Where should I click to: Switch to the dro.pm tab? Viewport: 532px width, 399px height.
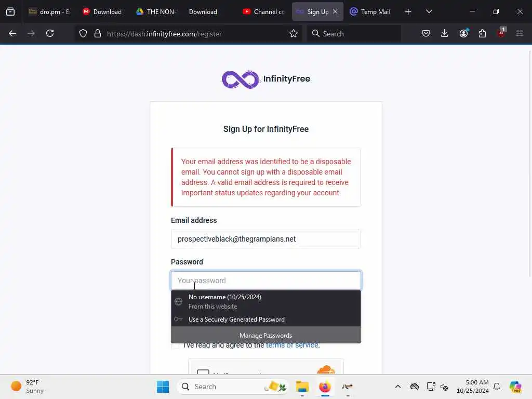[x=49, y=11]
